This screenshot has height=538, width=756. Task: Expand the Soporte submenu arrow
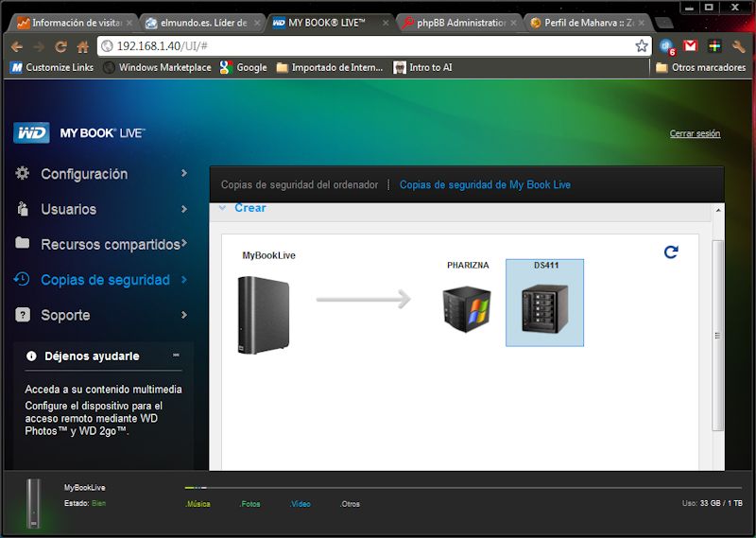[x=184, y=315]
